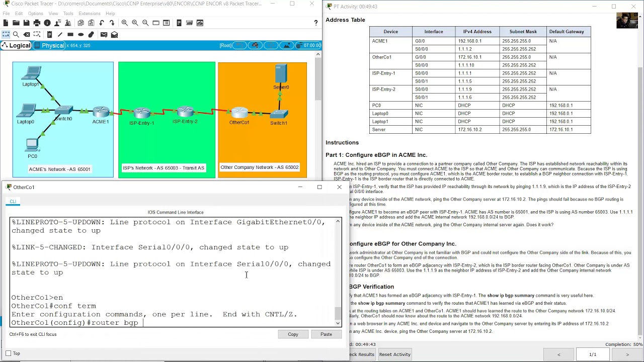This screenshot has width=644, height=362.
Task: Click the Switch0 device on the canvas
Action: [x=64, y=110]
